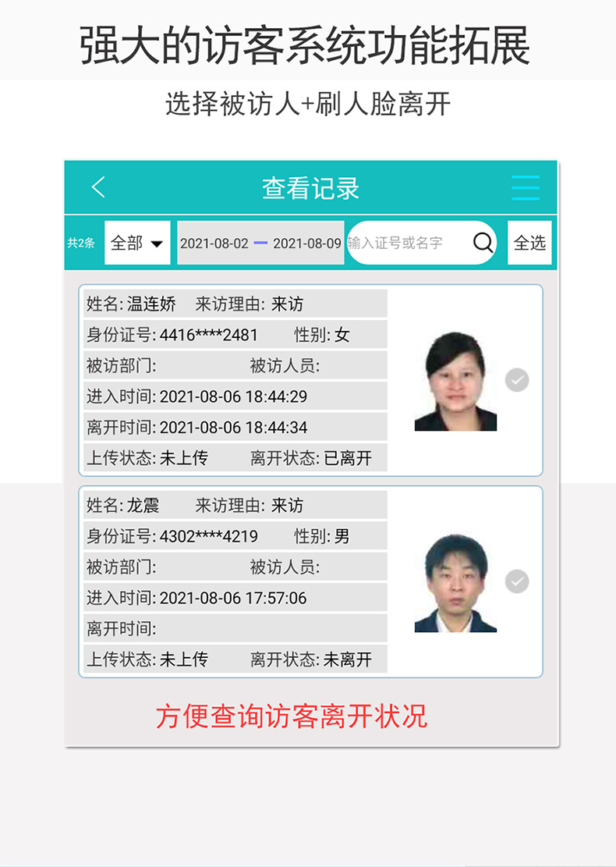
Task: Open the photo in 温连娇's record
Action: tap(455, 382)
